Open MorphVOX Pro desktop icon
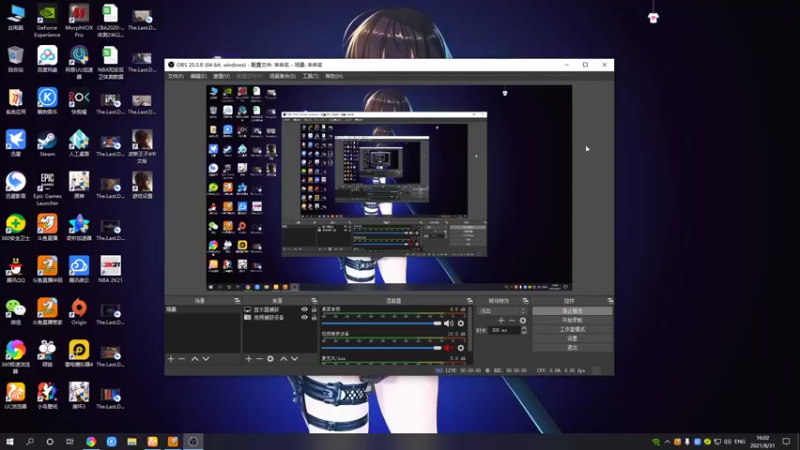The image size is (800, 450). tap(79, 21)
